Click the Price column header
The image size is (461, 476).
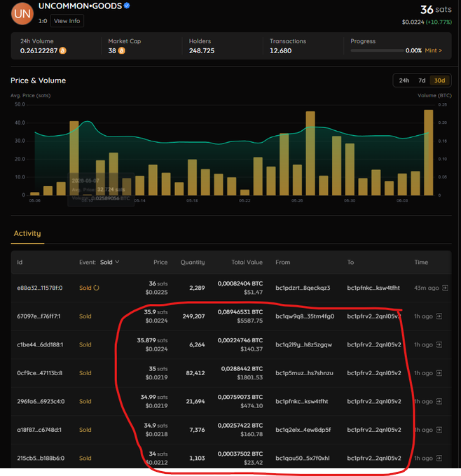pos(160,262)
